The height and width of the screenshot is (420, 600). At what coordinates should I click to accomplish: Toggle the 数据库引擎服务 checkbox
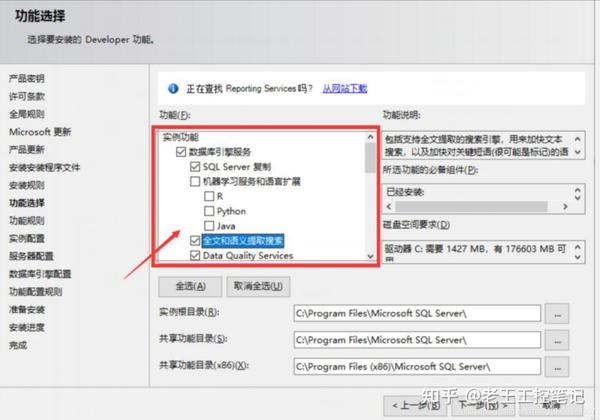coord(181,152)
